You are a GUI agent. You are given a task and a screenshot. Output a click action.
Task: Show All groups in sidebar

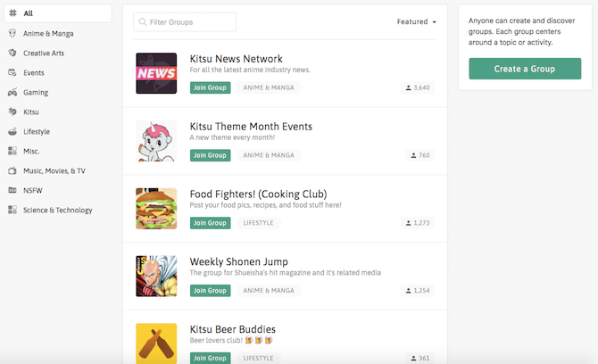pos(58,13)
